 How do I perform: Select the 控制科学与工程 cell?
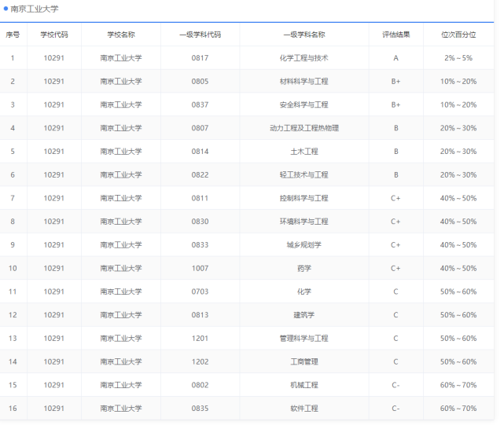[x=304, y=199]
